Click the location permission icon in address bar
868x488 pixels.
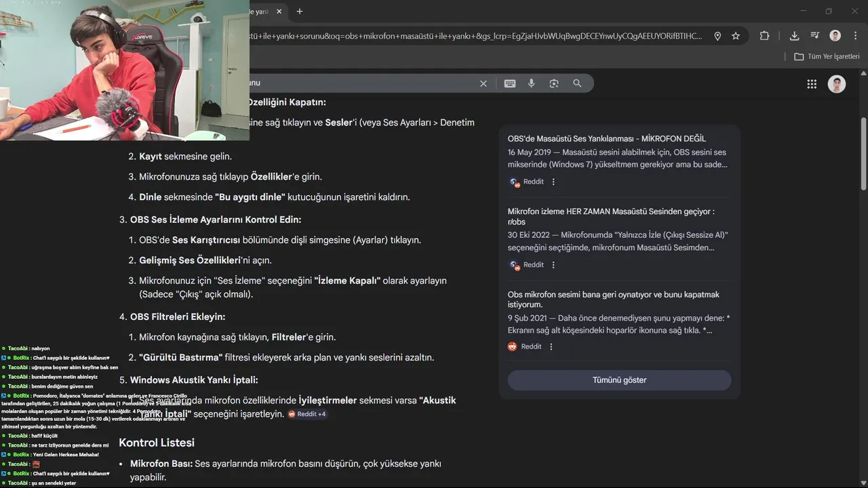[x=717, y=36]
